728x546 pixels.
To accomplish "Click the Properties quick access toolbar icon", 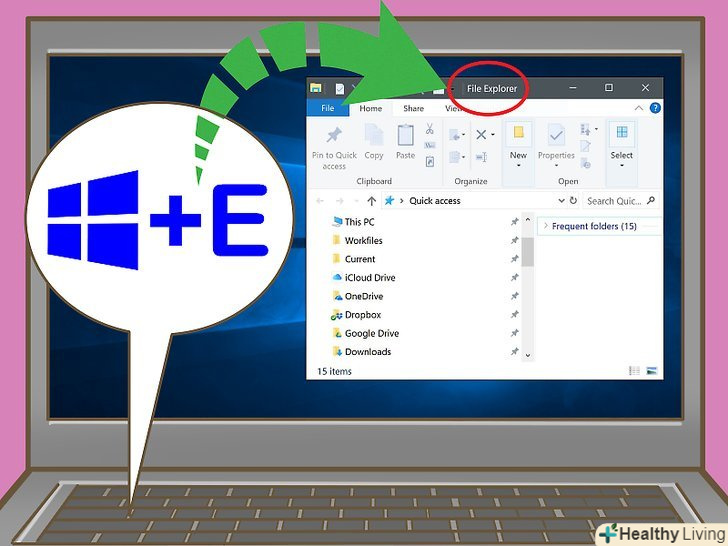I will pyautogui.click(x=340, y=88).
